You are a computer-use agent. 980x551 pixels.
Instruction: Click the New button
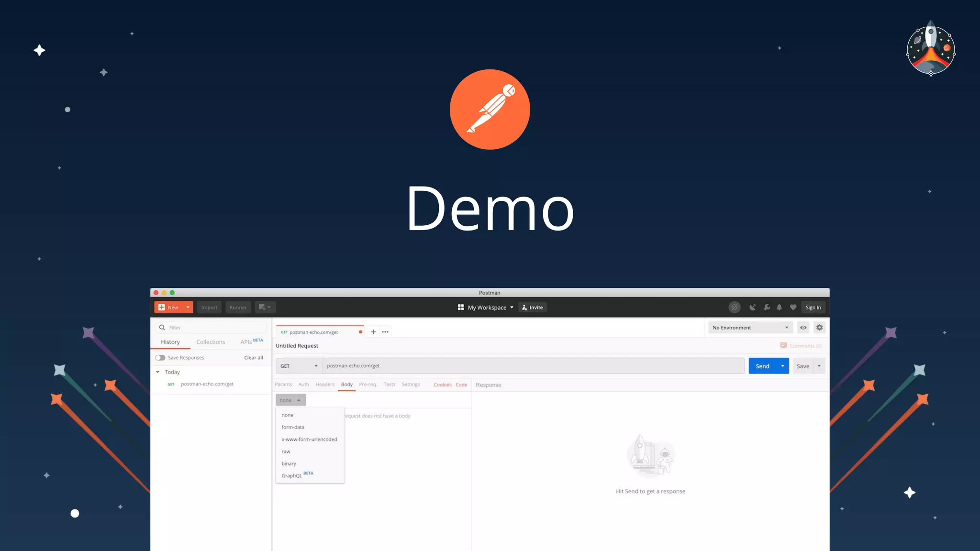(169, 308)
